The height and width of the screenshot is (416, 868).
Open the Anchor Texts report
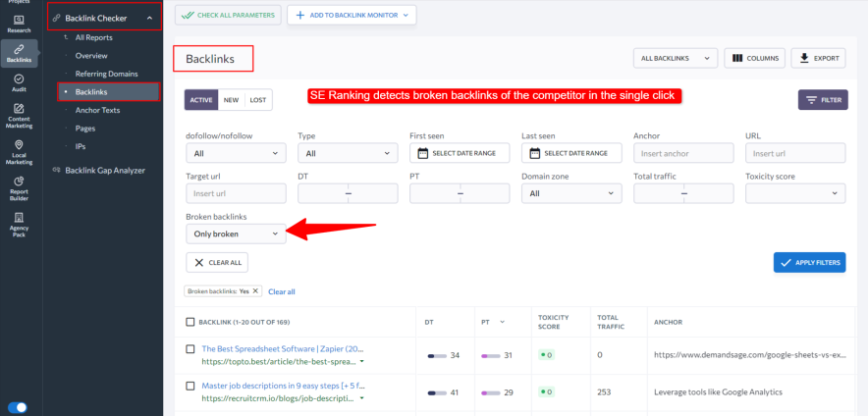click(97, 110)
